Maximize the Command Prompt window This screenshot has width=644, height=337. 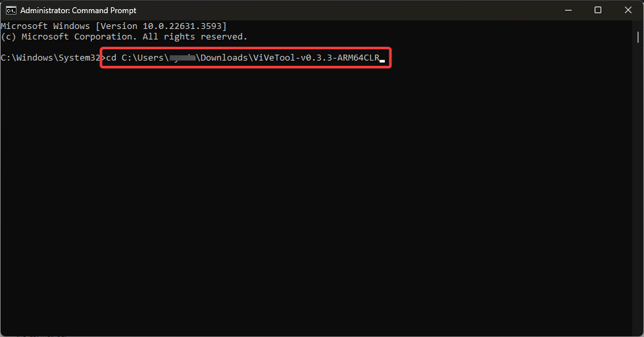[597, 10]
